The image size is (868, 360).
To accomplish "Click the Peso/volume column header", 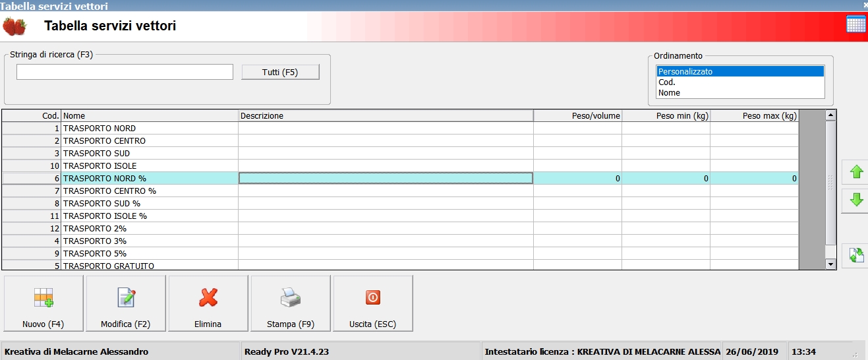I will pyautogui.click(x=578, y=115).
